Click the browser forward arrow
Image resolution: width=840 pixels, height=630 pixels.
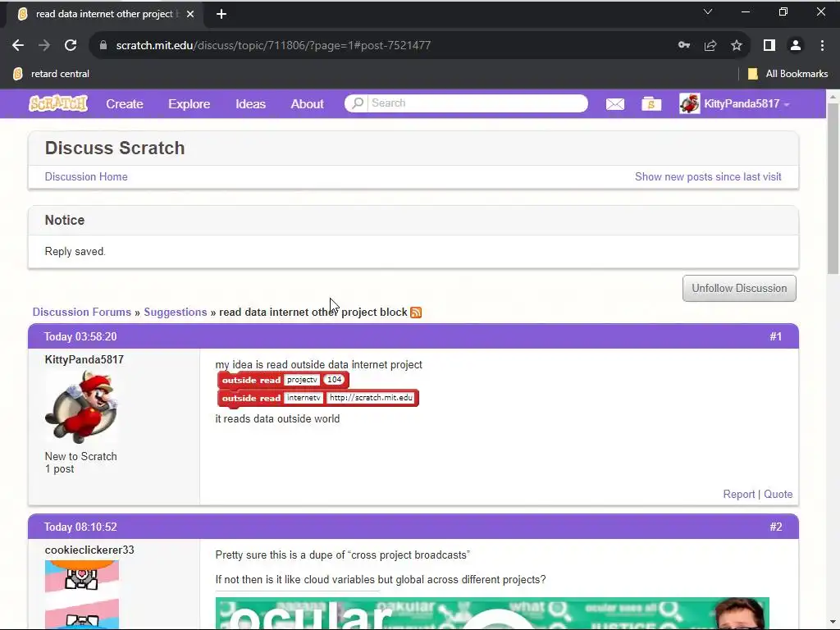pyautogui.click(x=44, y=46)
